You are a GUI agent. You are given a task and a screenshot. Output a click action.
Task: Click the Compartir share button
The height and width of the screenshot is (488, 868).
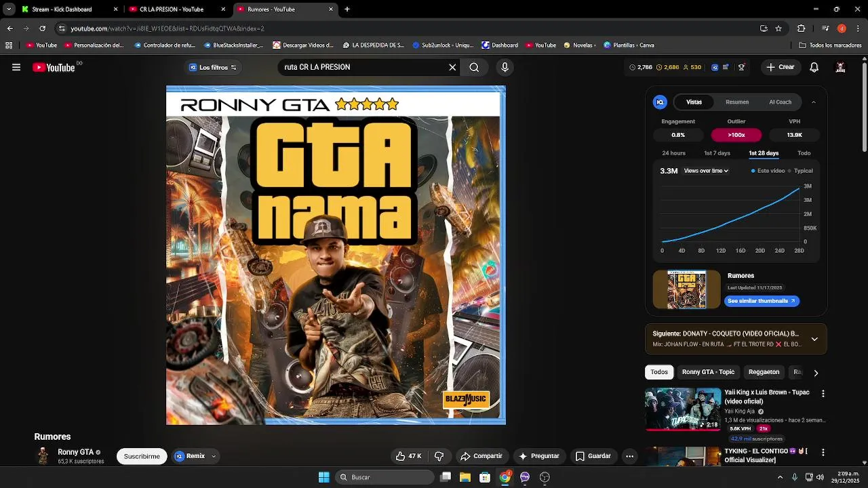click(481, 456)
